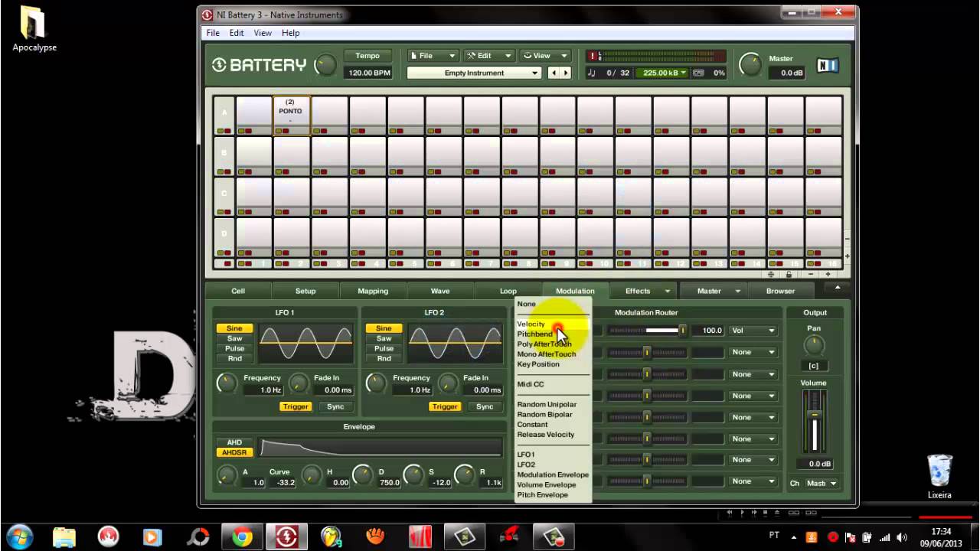The height and width of the screenshot is (551, 980).
Task: Select the AHDSR envelope mode
Action: tap(234, 452)
